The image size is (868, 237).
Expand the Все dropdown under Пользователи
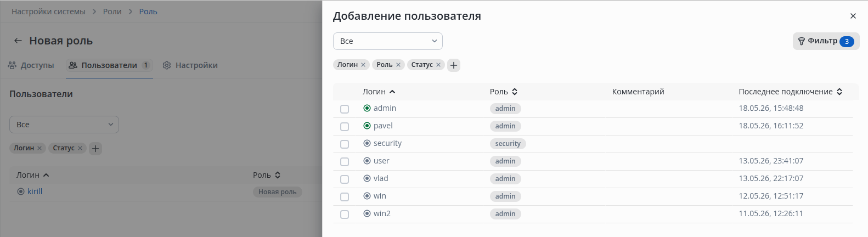tap(64, 125)
